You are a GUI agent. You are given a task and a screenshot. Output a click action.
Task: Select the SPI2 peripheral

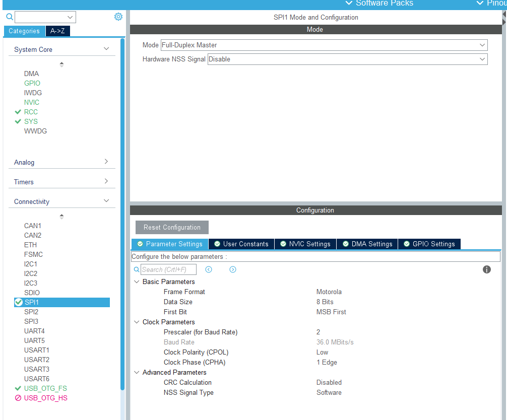click(x=31, y=312)
